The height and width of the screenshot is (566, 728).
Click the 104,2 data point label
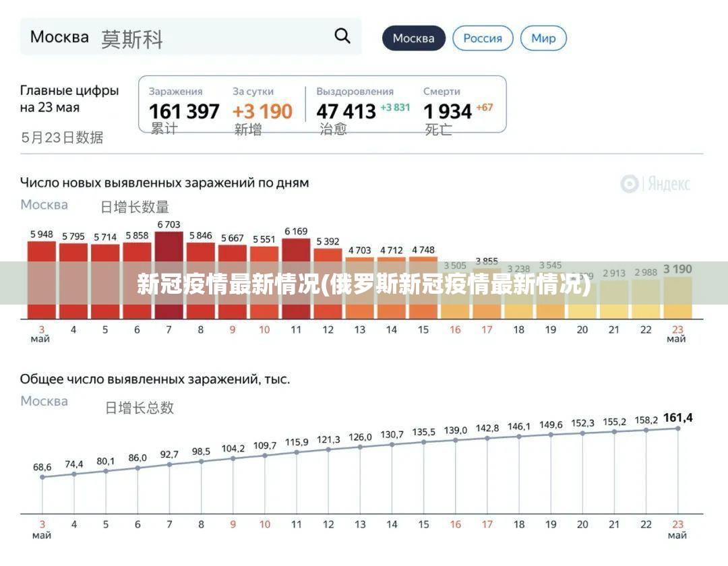(x=233, y=449)
